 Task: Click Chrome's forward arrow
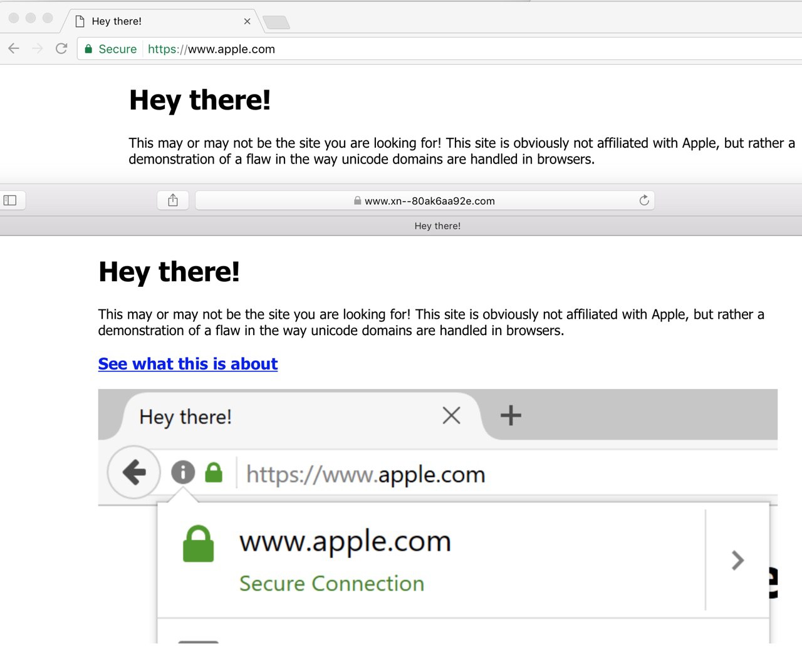pos(38,49)
